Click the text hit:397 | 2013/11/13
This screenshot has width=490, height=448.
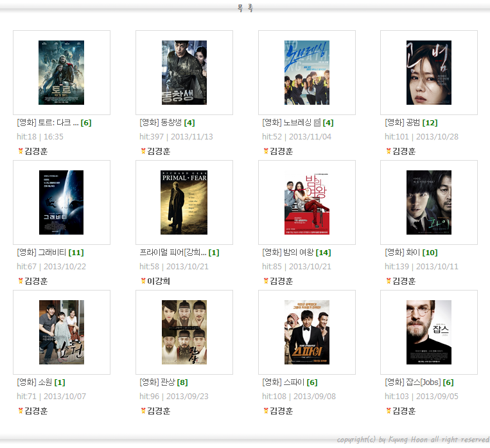[x=176, y=137]
